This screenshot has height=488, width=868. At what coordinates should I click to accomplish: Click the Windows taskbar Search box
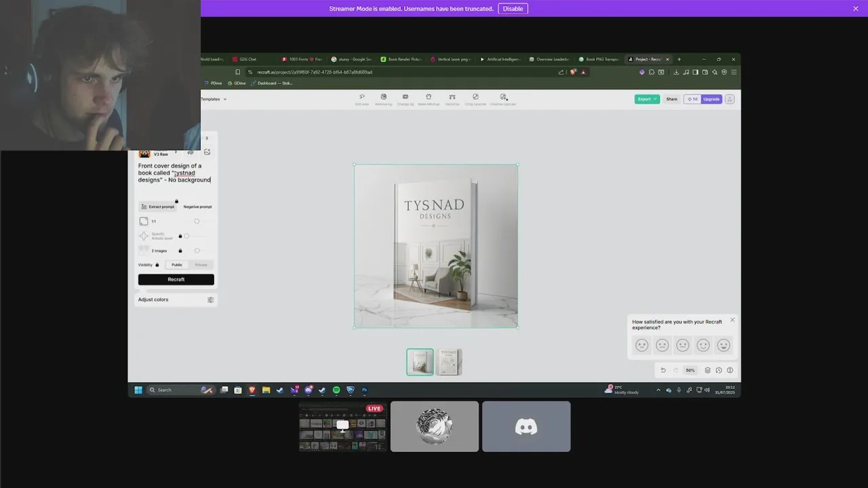pyautogui.click(x=180, y=390)
